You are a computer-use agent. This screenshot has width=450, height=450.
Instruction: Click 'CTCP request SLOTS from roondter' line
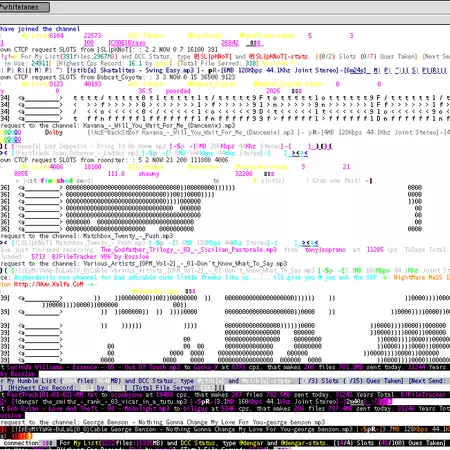114,160
